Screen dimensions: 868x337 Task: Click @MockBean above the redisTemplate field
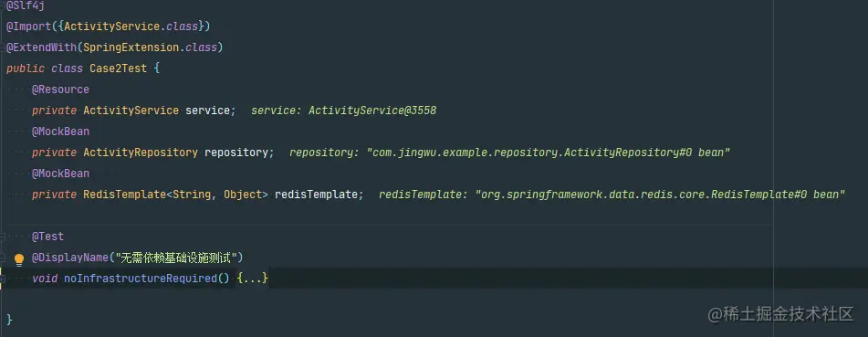(x=60, y=174)
